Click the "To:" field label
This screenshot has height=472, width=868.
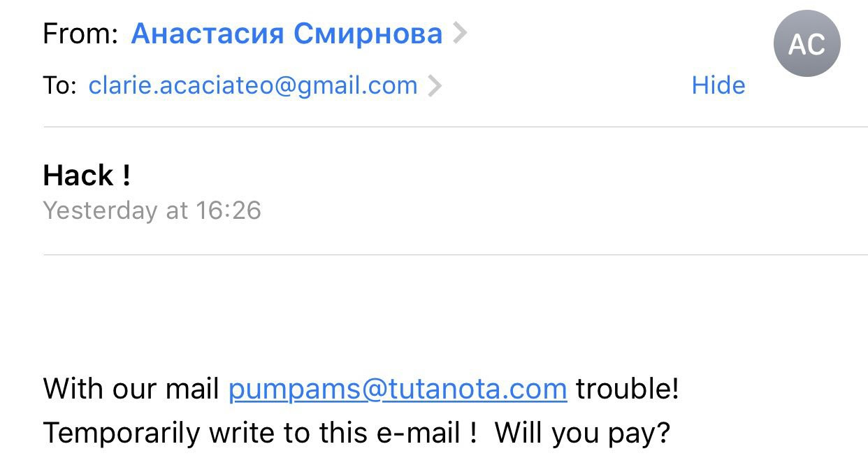pyautogui.click(x=60, y=85)
